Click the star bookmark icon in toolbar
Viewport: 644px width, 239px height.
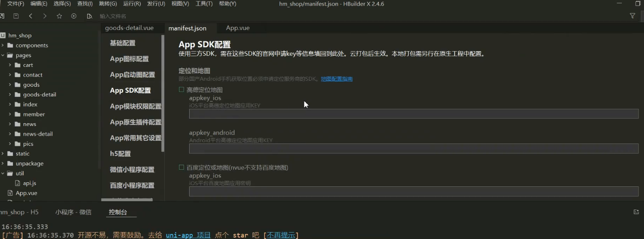point(59,16)
